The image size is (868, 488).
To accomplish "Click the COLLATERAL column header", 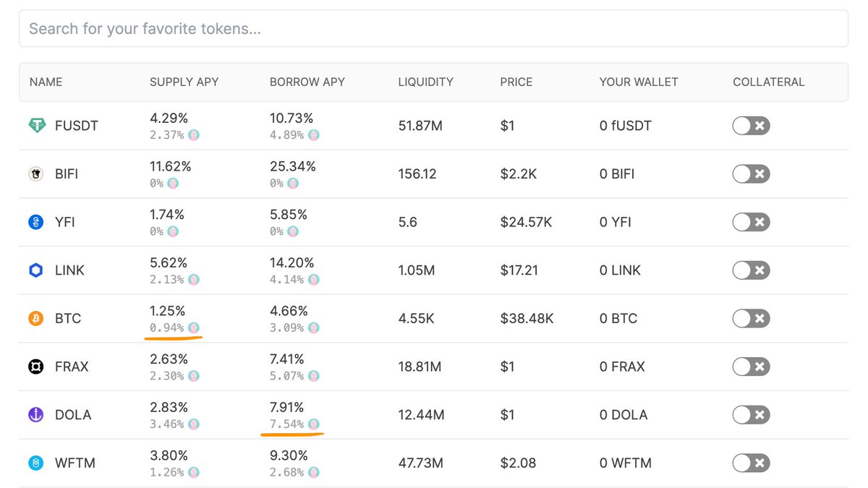I will coord(768,82).
